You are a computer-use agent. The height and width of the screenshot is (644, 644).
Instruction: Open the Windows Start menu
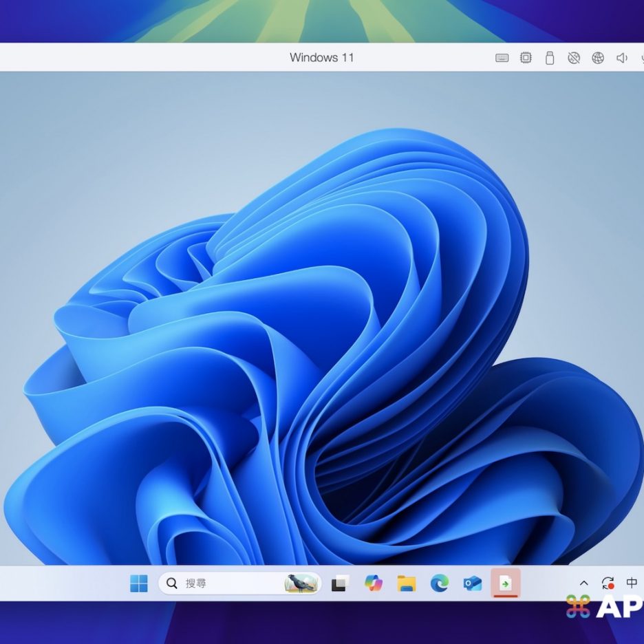tap(139, 583)
